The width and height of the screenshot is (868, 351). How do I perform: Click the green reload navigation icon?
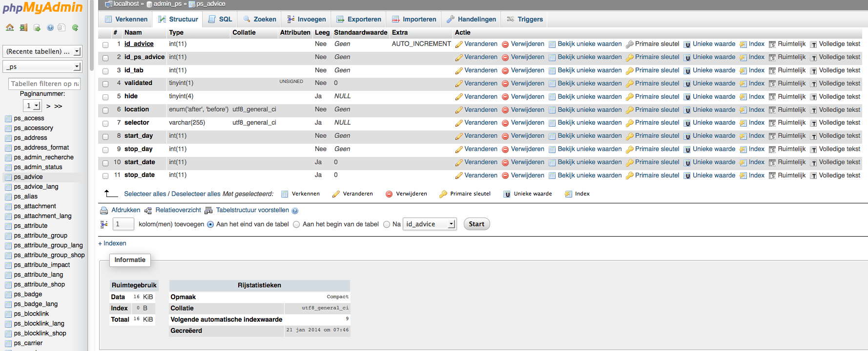(x=75, y=28)
